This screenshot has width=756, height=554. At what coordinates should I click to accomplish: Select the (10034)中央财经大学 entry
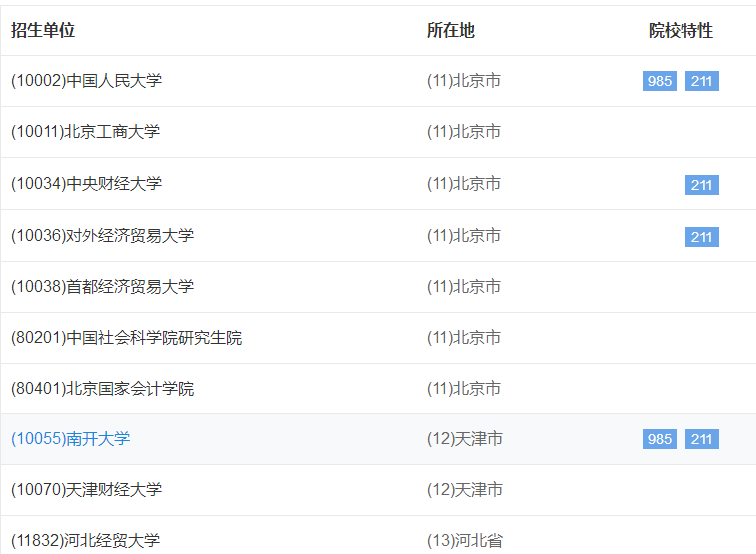point(86,183)
